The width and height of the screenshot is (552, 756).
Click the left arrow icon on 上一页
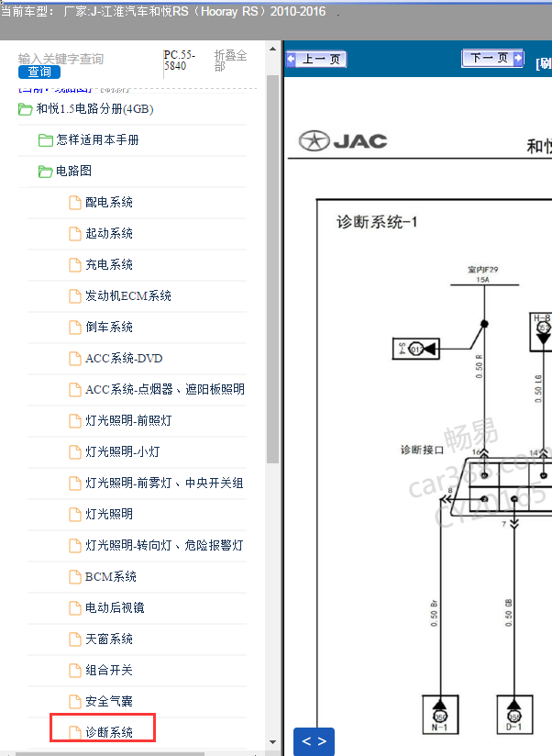pyautogui.click(x=292, y=60)
